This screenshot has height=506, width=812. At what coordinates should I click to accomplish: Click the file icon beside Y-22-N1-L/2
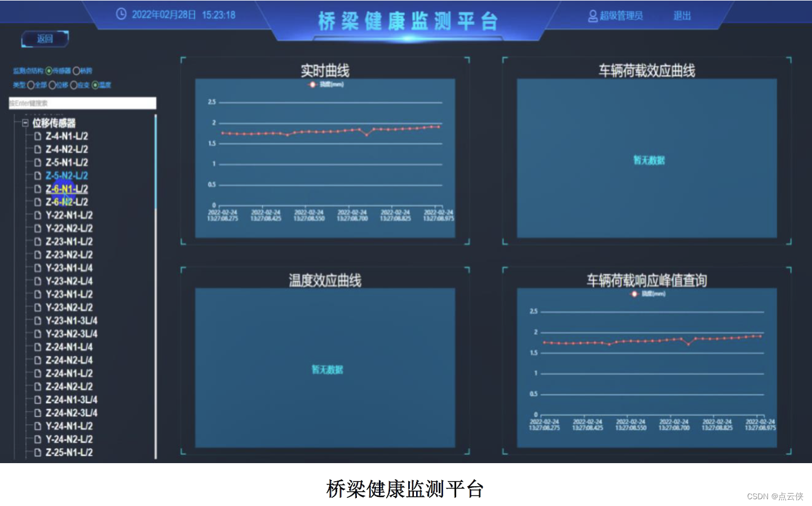click(38, 215)
